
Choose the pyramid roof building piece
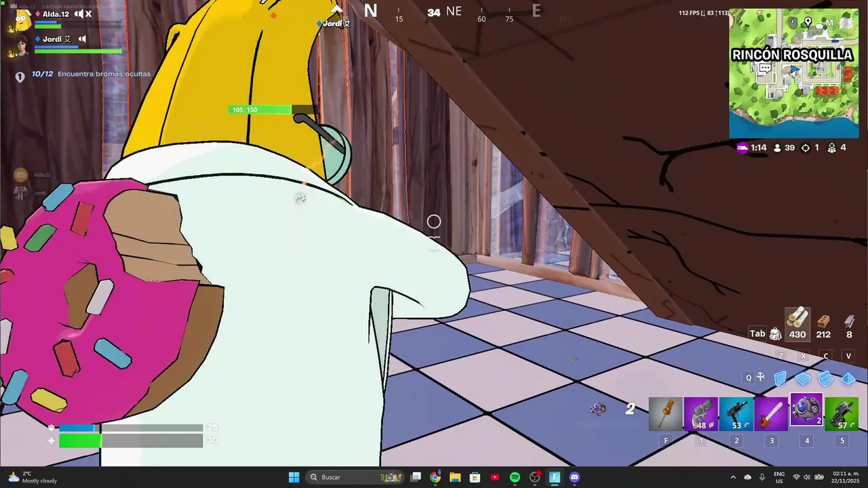click(x=848, y=378)
